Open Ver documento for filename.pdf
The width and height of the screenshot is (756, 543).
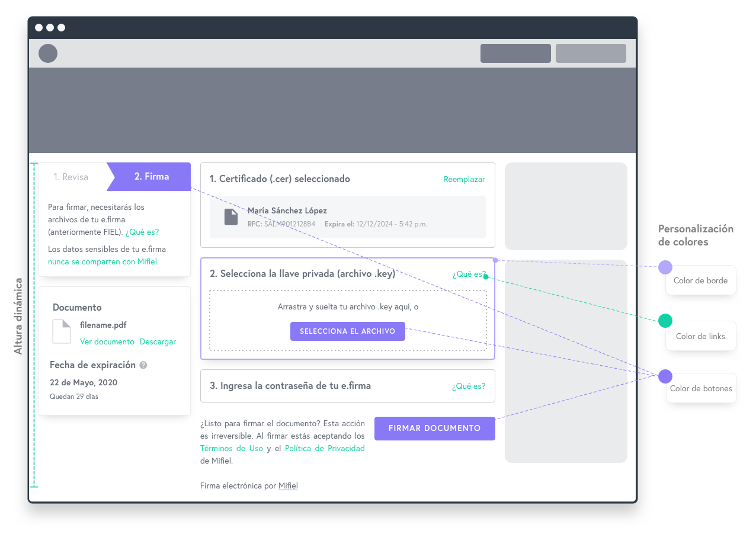107,341
